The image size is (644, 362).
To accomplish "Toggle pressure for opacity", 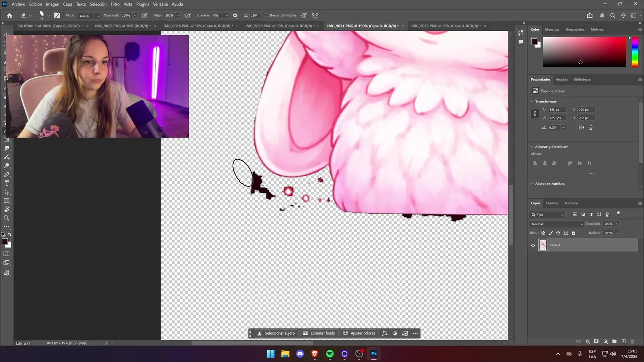I will tap(145, 15).
